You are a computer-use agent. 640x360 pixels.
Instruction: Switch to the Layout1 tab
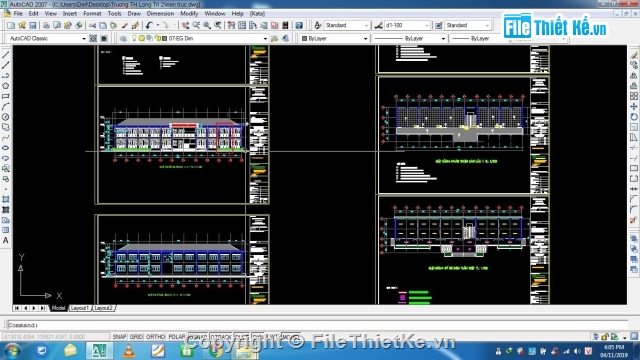pos(80,308)
